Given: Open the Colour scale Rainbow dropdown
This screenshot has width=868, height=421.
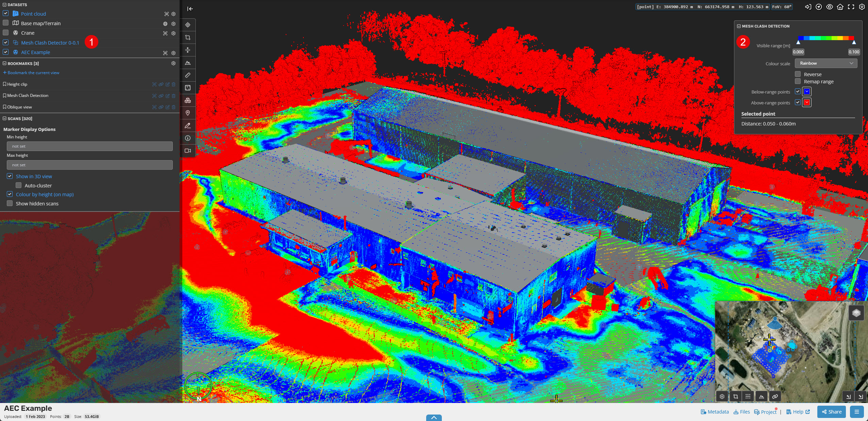Looking at the screenshot, I should (x=826, y=63).
